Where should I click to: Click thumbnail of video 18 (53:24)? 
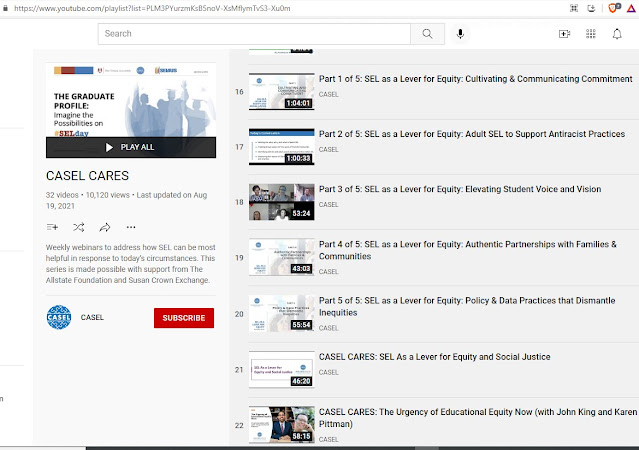282,202
